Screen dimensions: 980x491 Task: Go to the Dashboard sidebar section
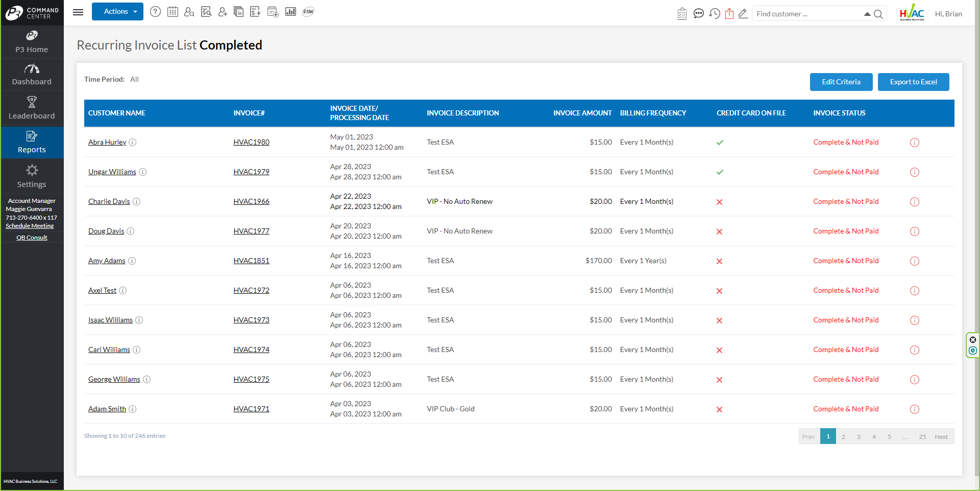pyautogui.click(x=32, y=74)
